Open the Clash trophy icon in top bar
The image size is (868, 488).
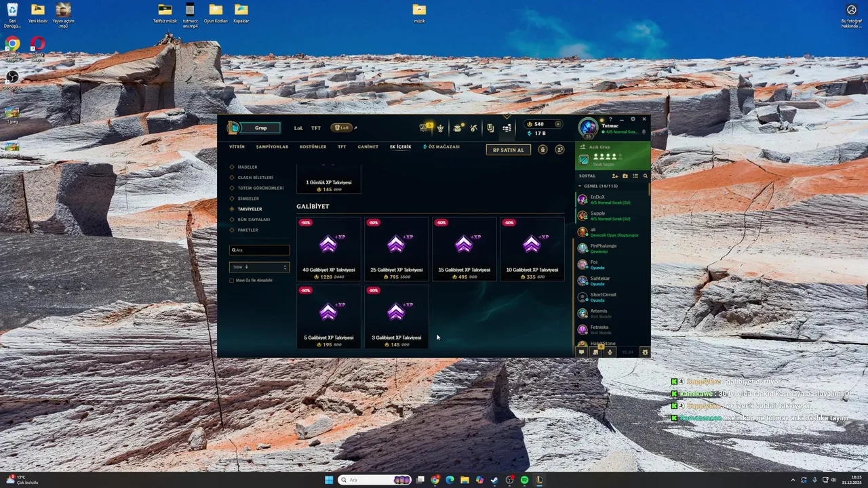pos(440,127)
